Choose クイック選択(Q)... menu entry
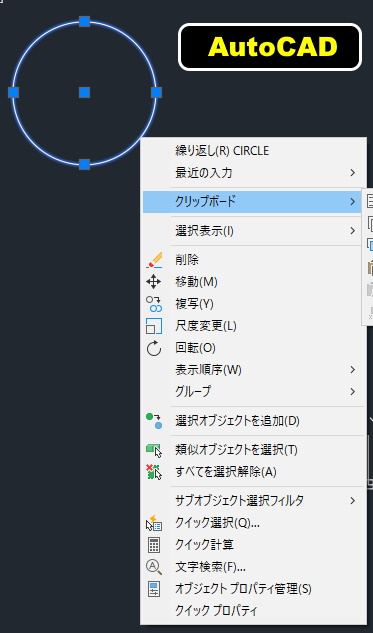The image size is (373, 633). click(254, 523)
